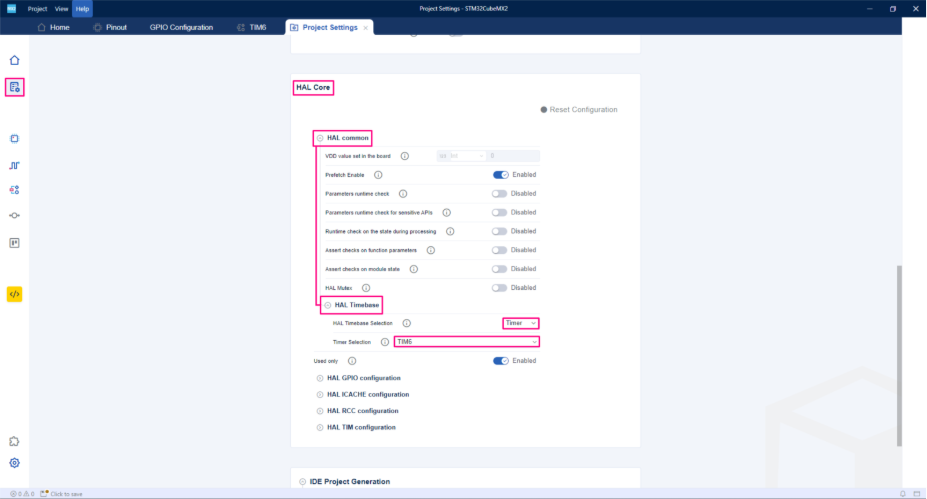Open the Help menu
This screenshot has width=927, height=499.
[82, 9]
